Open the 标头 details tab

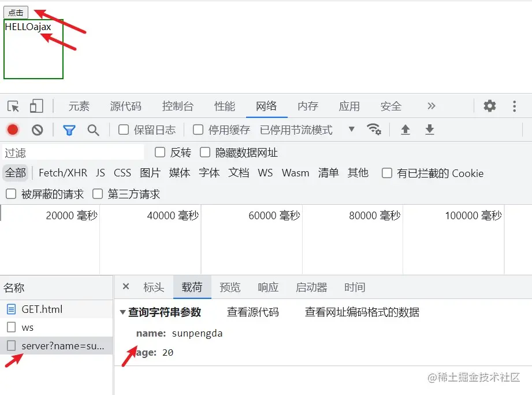pos(154,287)
